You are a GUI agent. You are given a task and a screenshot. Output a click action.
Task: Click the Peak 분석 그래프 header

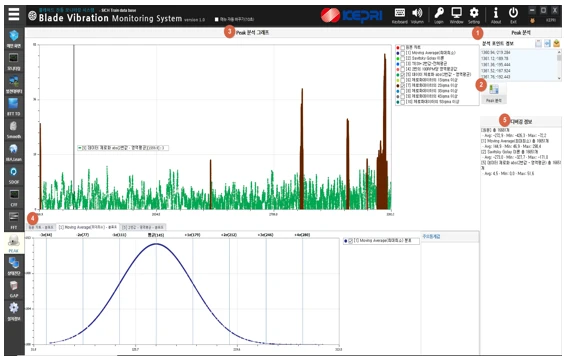[x=252, y=33]
